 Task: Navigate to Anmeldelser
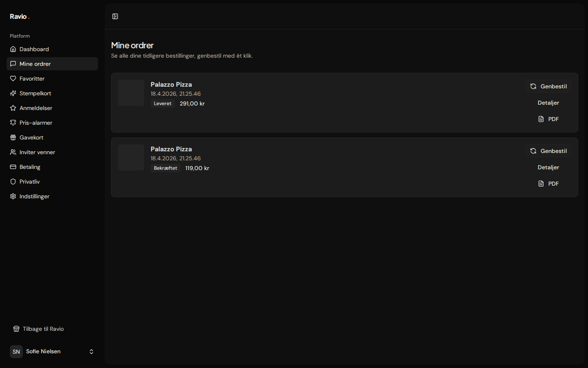(52, 108)
